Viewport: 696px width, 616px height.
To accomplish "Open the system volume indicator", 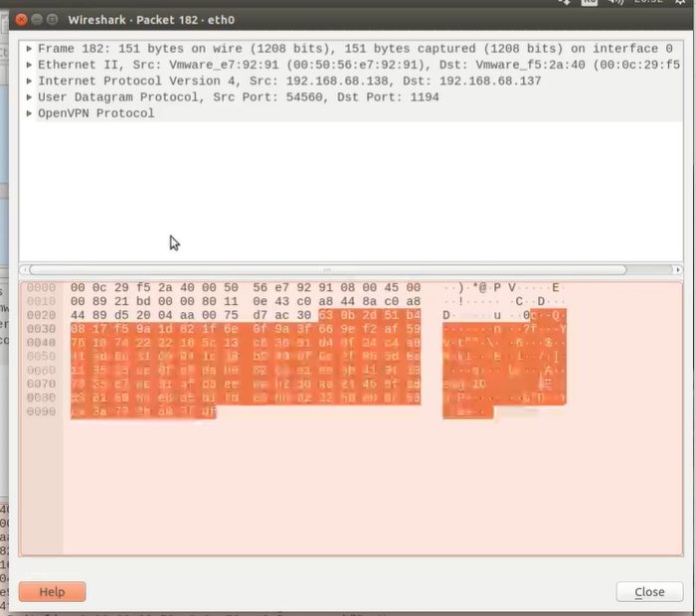I will click(615, 2).
